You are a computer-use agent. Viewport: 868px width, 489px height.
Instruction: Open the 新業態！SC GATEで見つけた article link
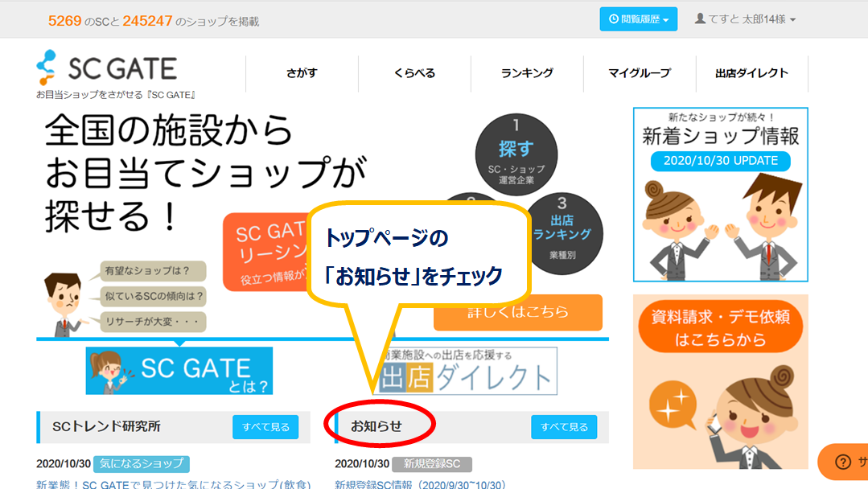click(173, 484)
